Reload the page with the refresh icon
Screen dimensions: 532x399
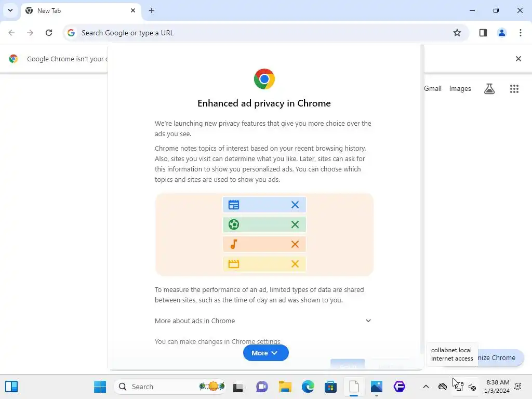[49, 33]
